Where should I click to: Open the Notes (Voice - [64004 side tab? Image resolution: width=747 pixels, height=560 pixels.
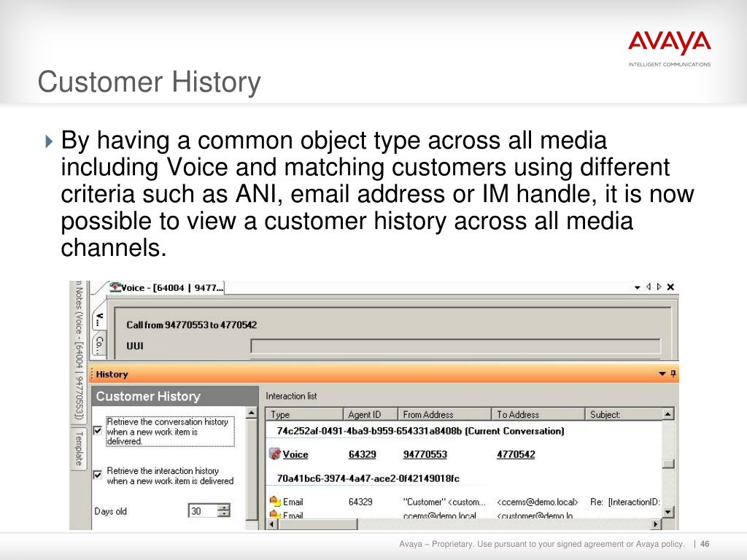point(79,351)
